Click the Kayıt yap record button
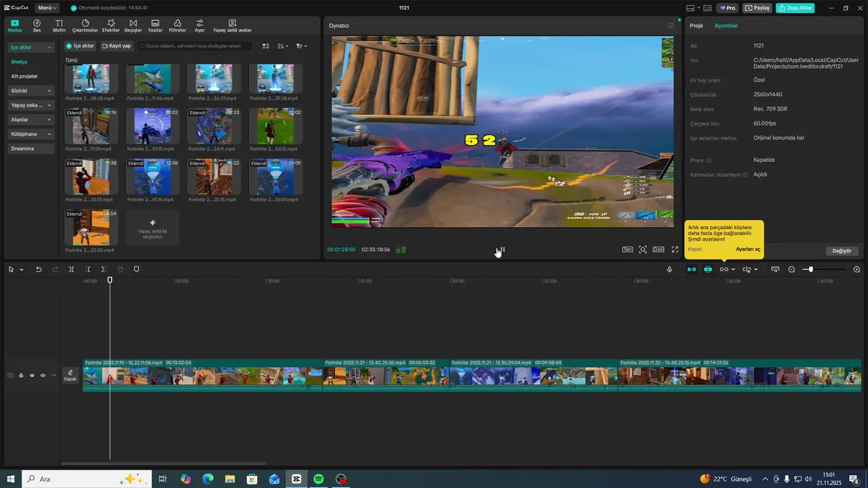This screenshot has width=868, height=488. pyautogui.click(x=117, y=46)
